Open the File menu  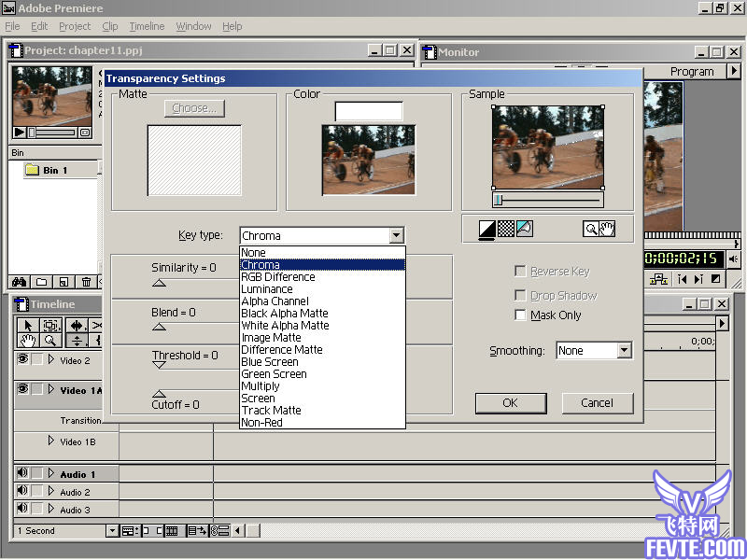(12, 26)
